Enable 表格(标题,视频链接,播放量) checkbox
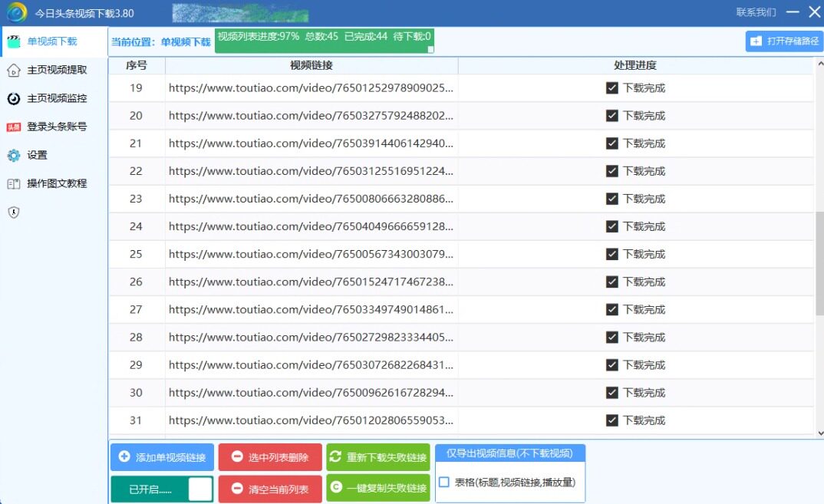Image resolution: width=824 pixels, height=504 pixels. tap(444, 482)
